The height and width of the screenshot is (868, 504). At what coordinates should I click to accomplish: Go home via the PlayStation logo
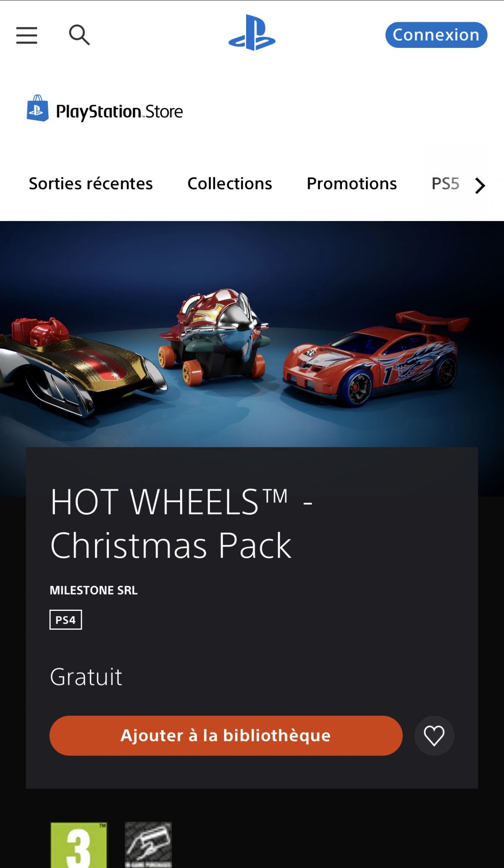pos(252,33)
